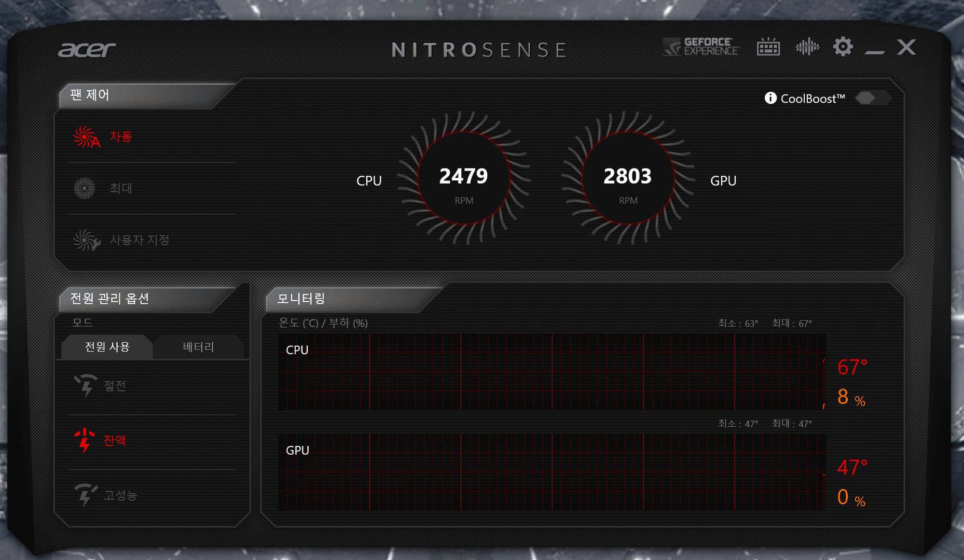
Task: Click CPU 최소 : 63° reading
Action: (738, 324)
